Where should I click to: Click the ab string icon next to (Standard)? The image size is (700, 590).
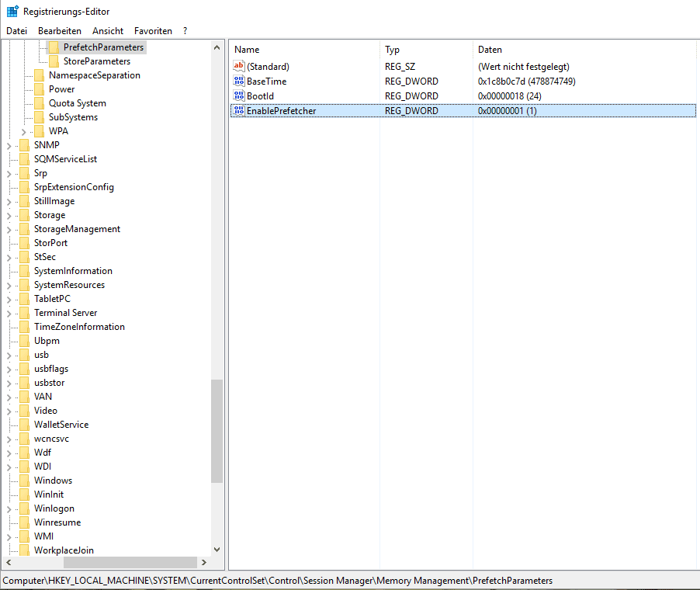pos(239,66)
